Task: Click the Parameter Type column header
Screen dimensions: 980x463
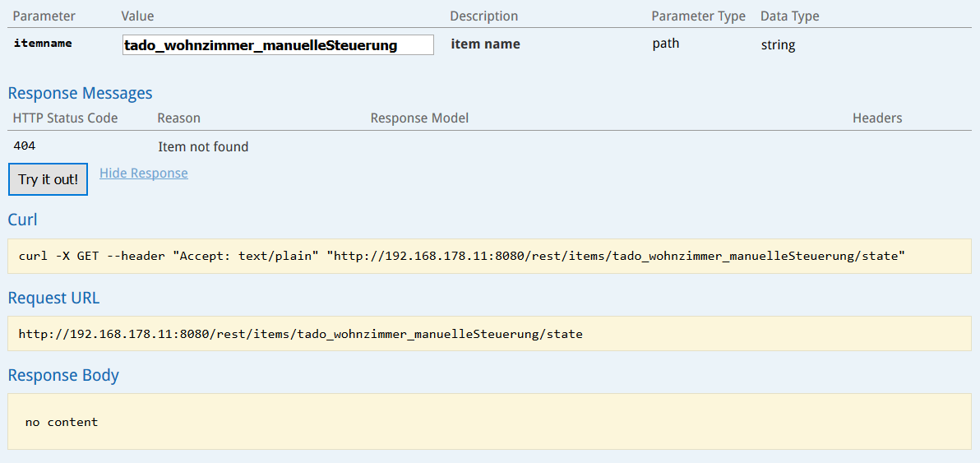Action: 699,16
